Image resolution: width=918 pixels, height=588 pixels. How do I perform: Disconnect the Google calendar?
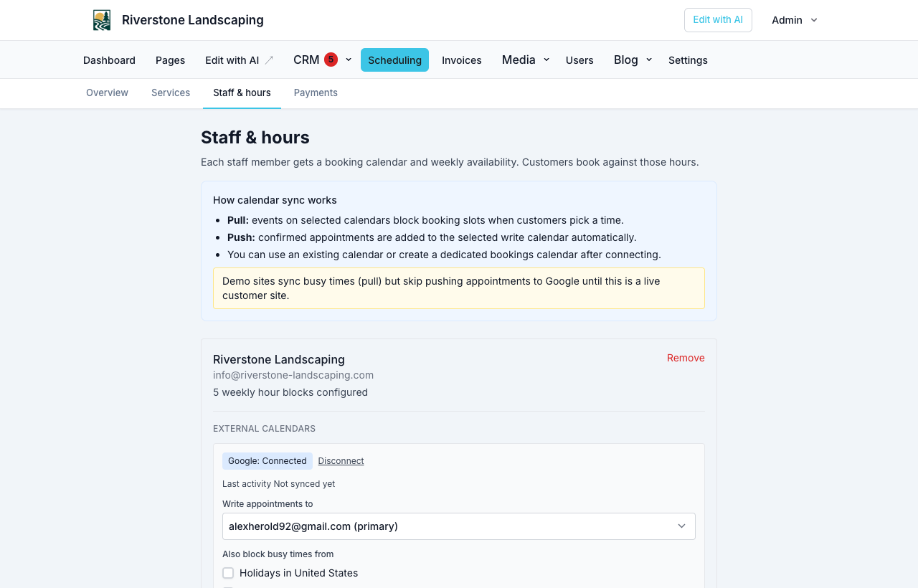pyautogui.click(x=341, y=461)
